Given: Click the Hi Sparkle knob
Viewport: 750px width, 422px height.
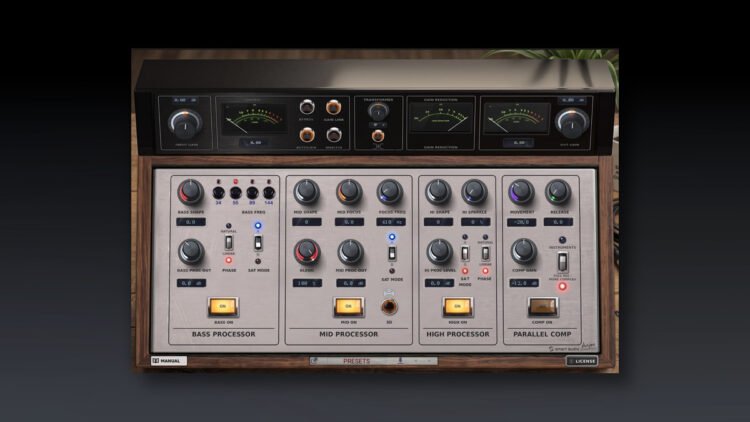Looking at the screenshot, I should click(474, 192).
